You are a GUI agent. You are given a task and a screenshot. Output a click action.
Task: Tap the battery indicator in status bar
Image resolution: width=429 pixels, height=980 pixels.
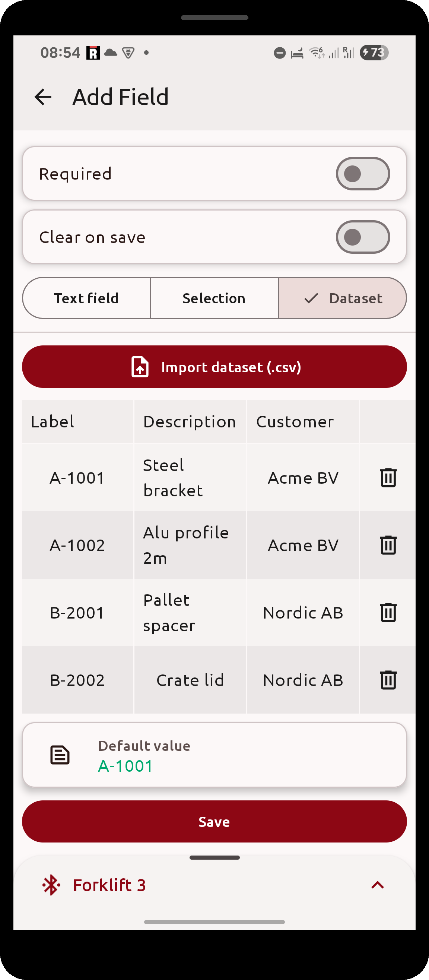coord(374,53)
